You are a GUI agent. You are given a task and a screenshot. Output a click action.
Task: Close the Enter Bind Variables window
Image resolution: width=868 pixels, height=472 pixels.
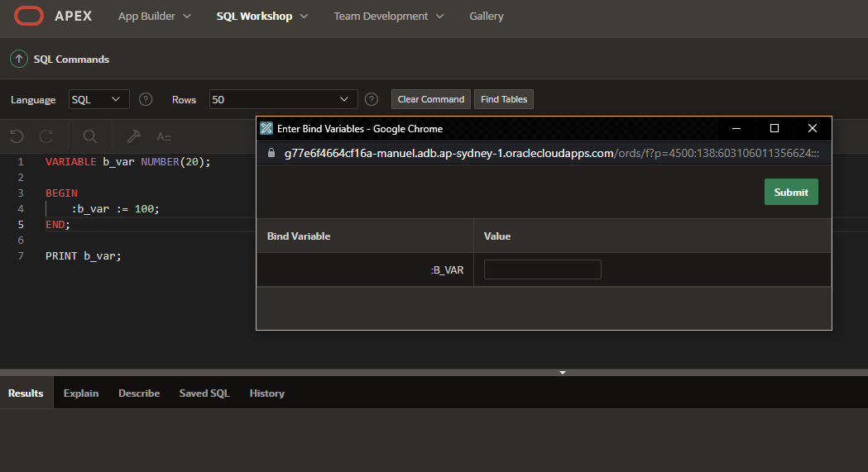[x=812, y=128]
